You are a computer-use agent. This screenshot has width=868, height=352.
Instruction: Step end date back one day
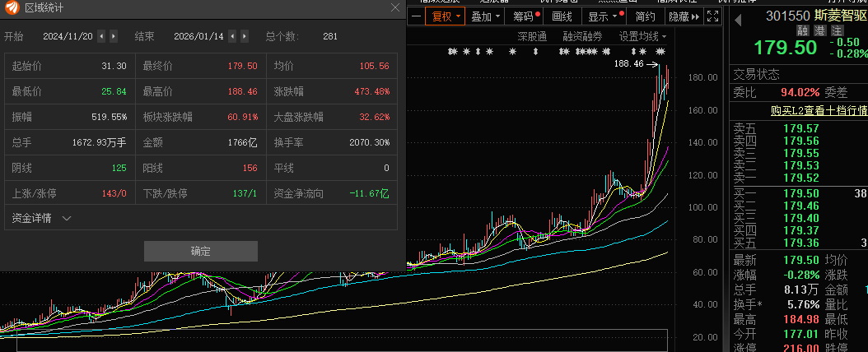(233, 36)
